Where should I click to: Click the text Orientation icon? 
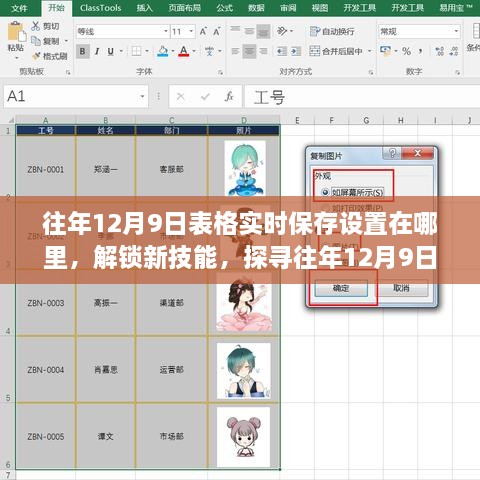tap(282, 31)
